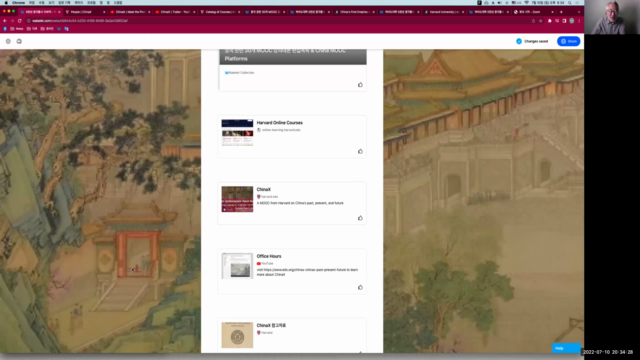Click the Wakelet Collection label

point(241,73)
